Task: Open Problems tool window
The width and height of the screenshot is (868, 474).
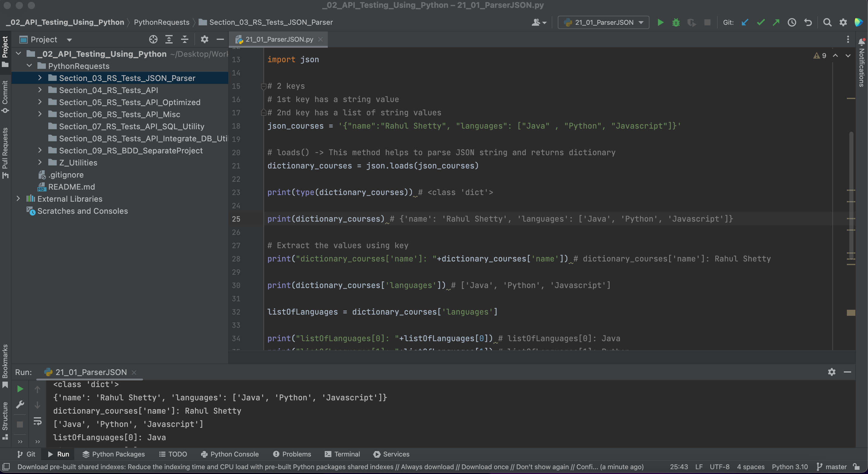Action: pos(292,454)
